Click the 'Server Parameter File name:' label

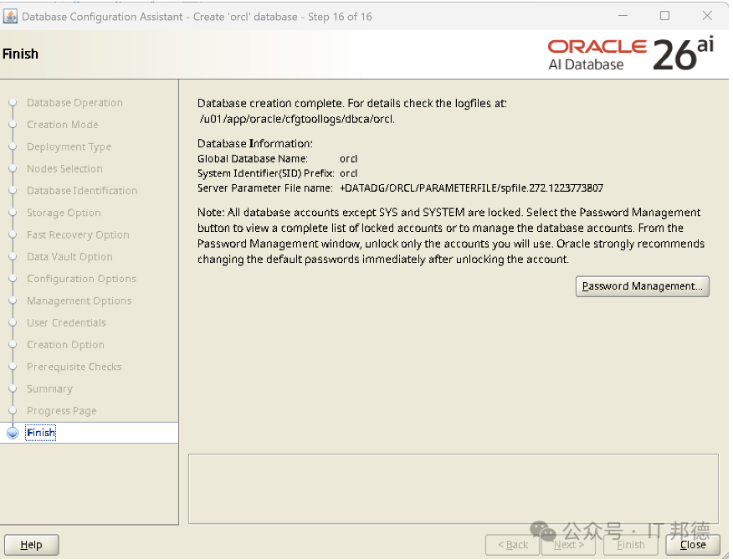[x=265, y=188]
